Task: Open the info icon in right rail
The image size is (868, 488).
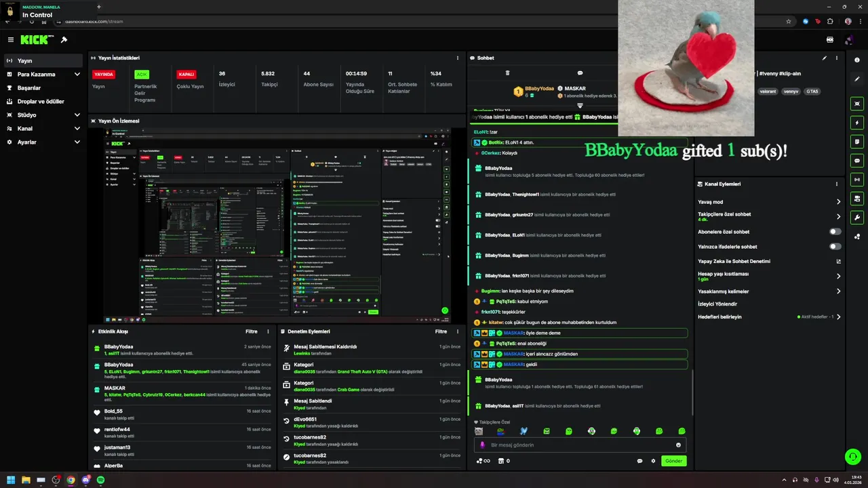Action: tap(857, 60)
